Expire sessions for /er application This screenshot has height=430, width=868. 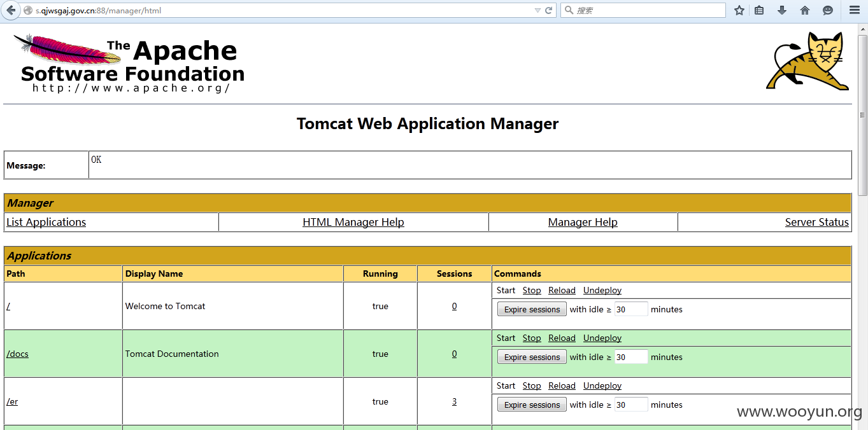click(532, 405)
